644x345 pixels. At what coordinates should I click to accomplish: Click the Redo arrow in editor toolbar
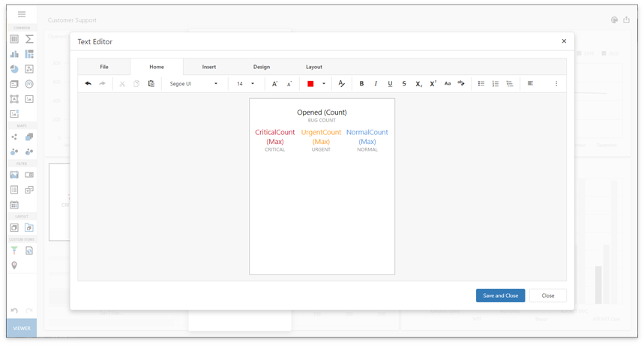point(102,83)
